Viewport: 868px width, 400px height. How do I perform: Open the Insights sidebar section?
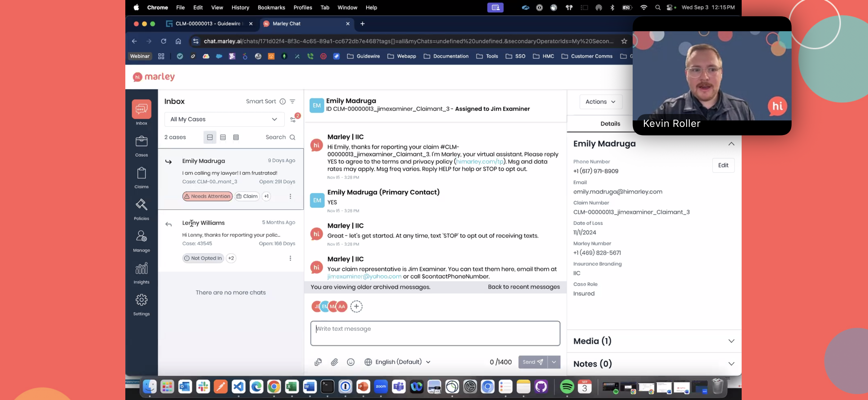142,273
